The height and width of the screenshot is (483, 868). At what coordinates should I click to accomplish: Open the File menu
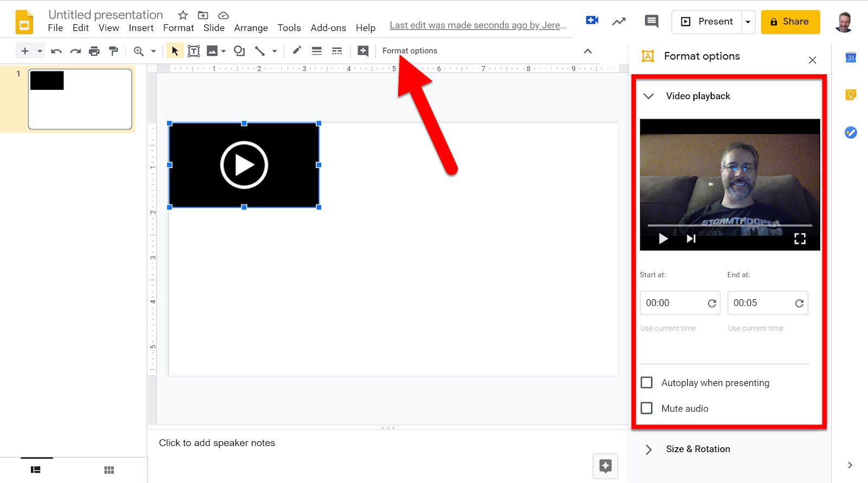(x=55, y=28)
